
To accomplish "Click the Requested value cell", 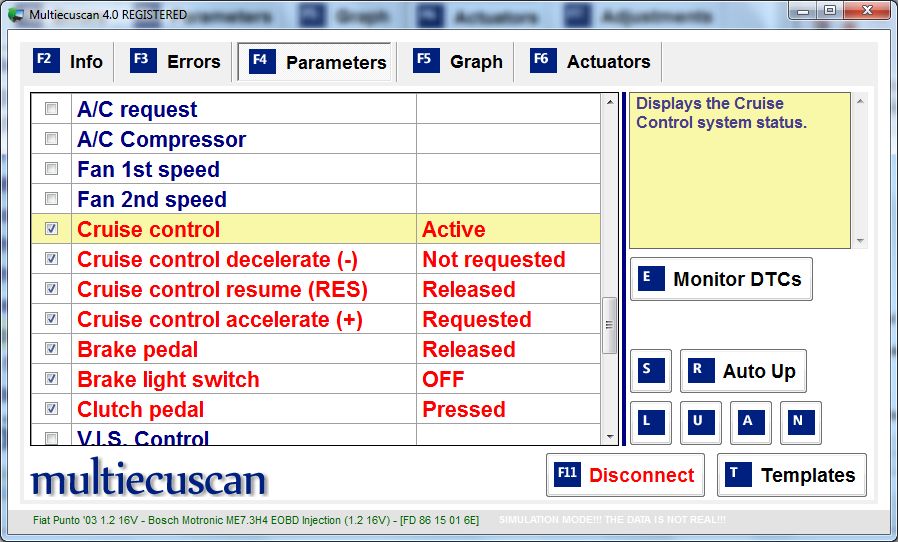I will [509, 319].
